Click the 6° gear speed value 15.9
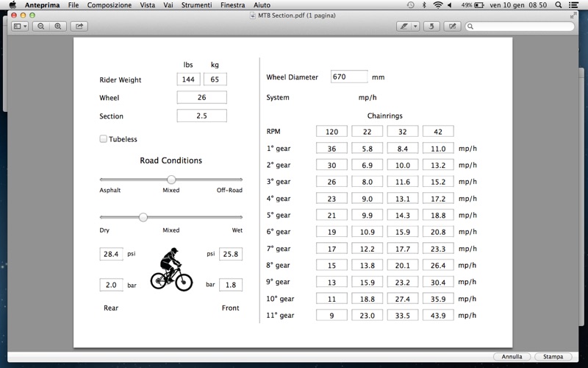This screenshot has height=368, width=588. [402, 232]
